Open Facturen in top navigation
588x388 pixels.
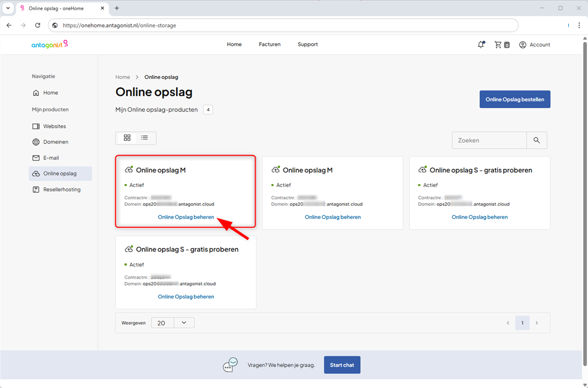[x=269, y=44]
